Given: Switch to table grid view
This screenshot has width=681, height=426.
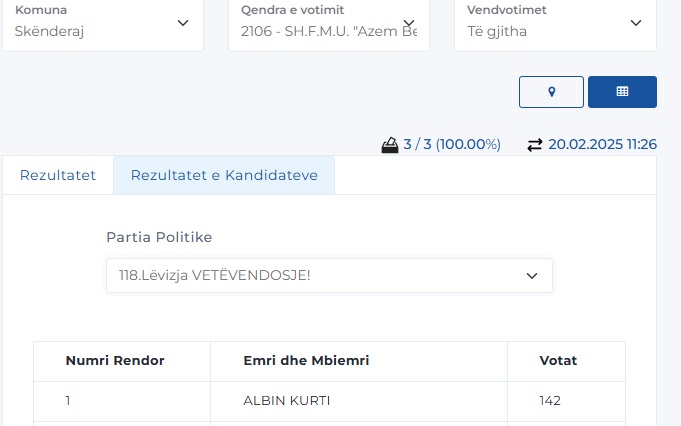Looking at the screenshot, I should pos(622,91).
